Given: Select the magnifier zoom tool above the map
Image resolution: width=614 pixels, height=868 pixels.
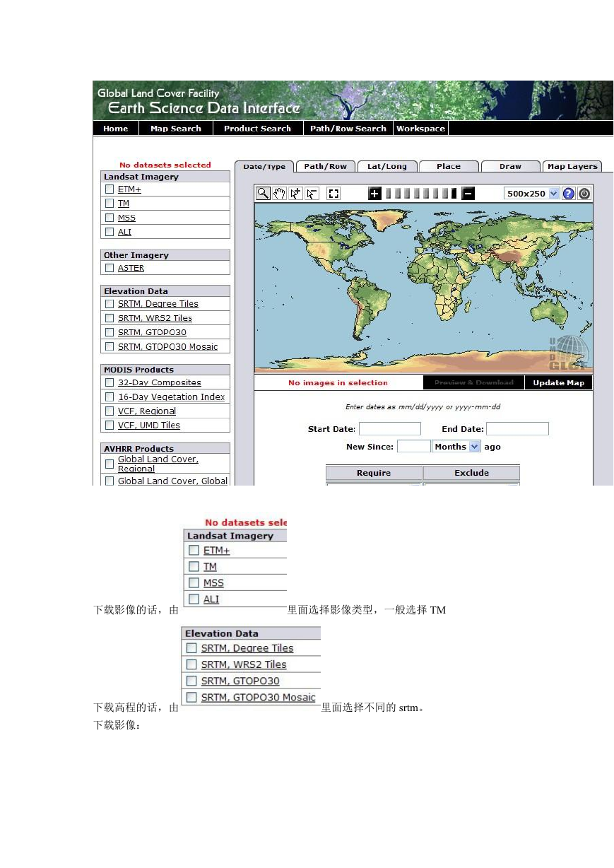Looking at the screenshot, I should 263,194.
